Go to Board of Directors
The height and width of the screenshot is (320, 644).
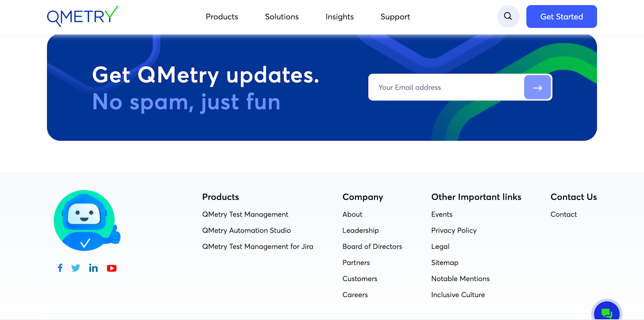click(x=372, y=246)
